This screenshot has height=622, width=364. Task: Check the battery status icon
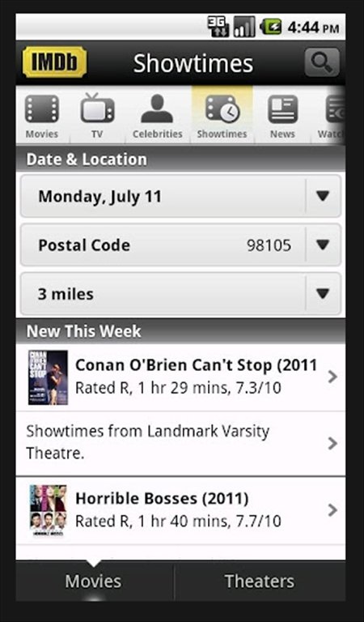(270, 27)
